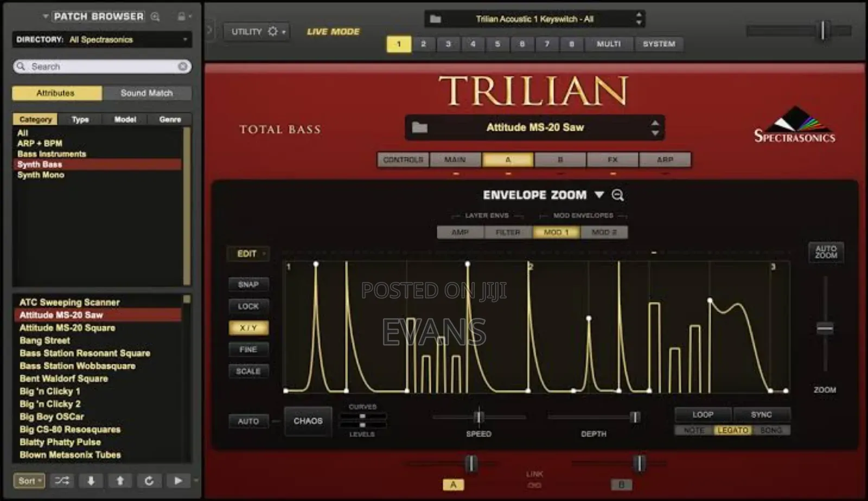The image size is (868, 501).
Task: Click the patch name up/down stepper arrows
Action: pyautogui.click(x=655, y=127)
